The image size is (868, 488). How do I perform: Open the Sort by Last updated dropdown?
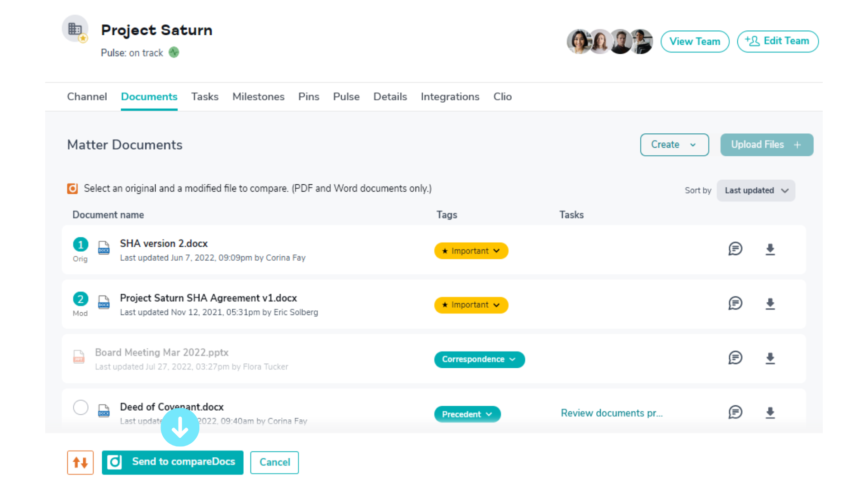(x=756, y=191)
